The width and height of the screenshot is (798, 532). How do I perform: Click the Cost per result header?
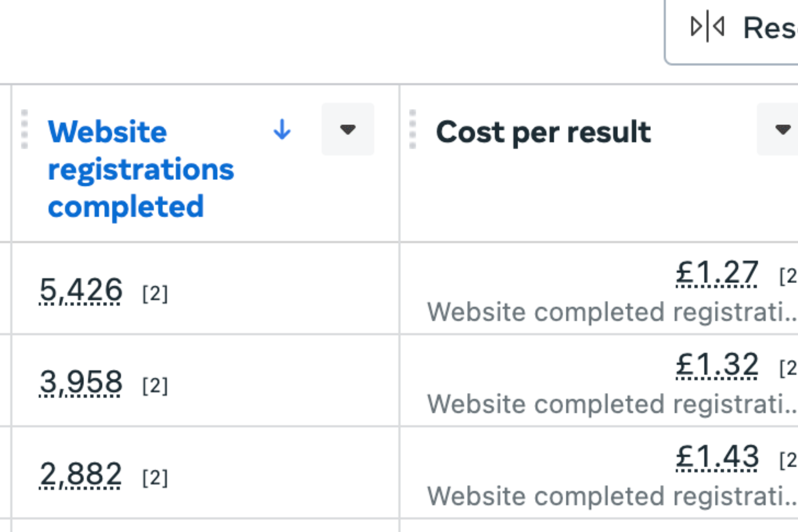pyautogui.click(x=543, y=132)
